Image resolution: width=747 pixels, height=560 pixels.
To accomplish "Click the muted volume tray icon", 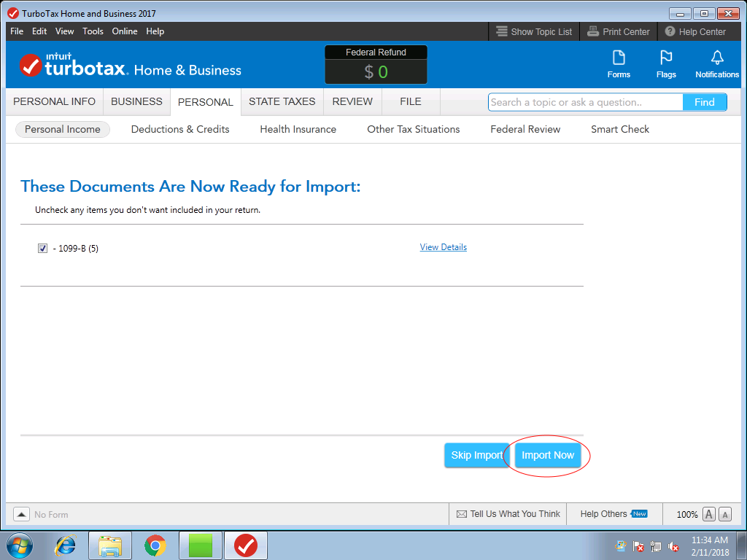I will tap(673, 546).
